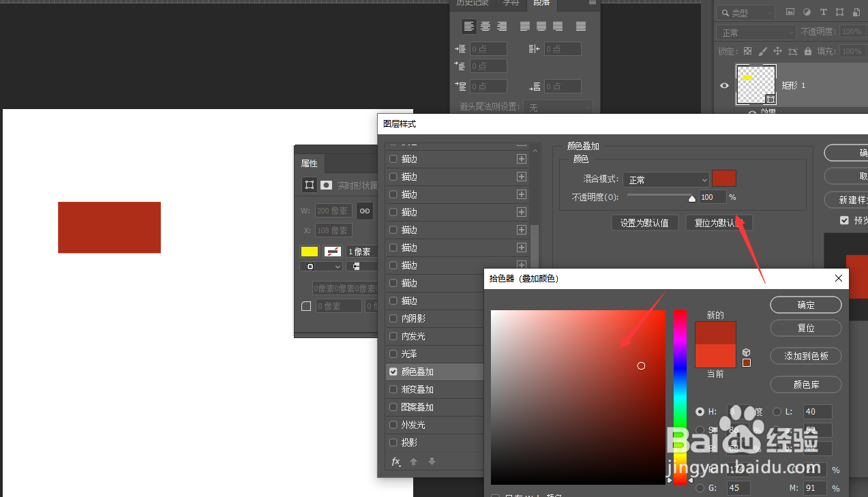Image resolution: width=868 pixels, height=497 pixels.
Task: Open 避头尾法则设置 dropdown
Action: pyautogui.click(x=558, y=108)
